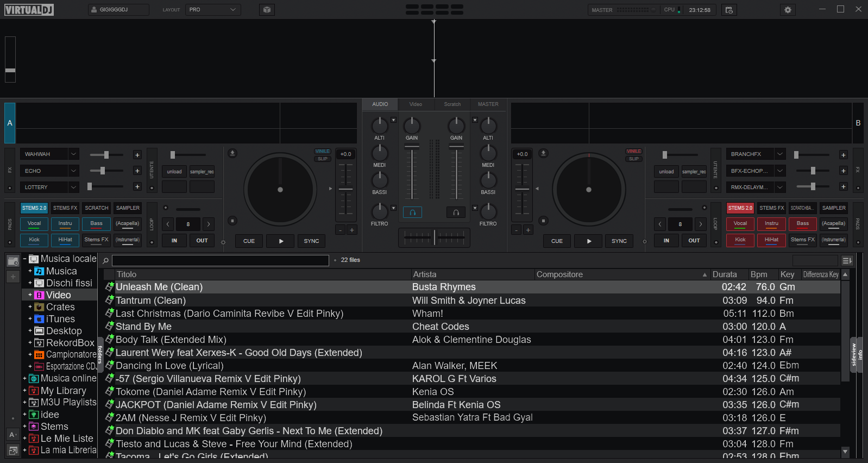Click the left deck SYNC button
868x463 pixels.
coord(312,241)
